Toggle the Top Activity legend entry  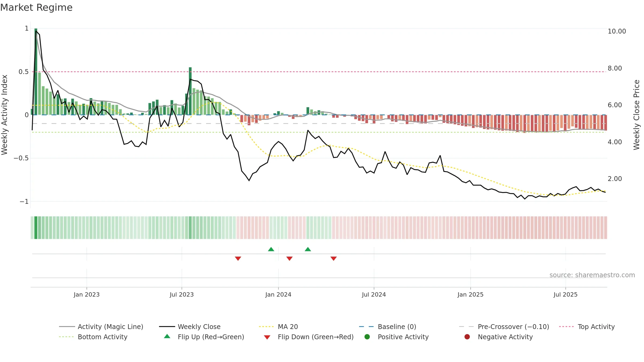point(587,327)
